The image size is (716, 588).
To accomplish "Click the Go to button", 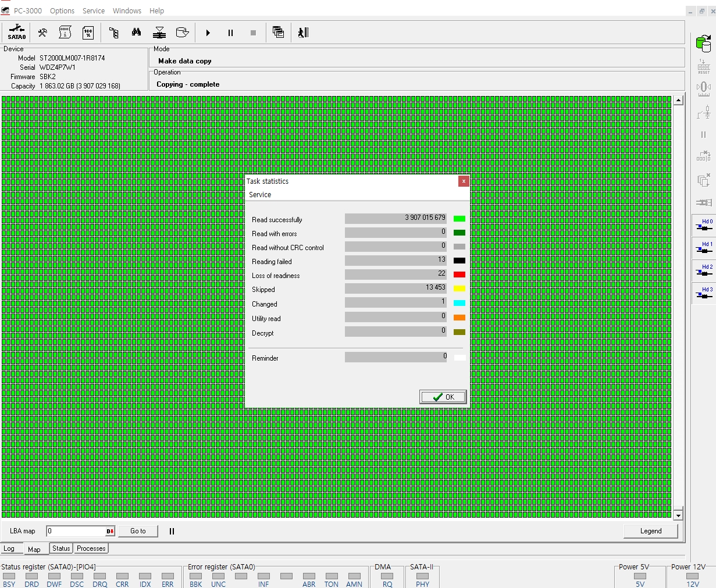I will 138,531.
